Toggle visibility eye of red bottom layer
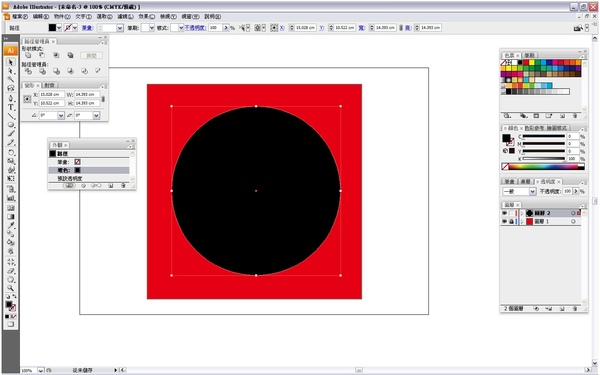 point(504,222)
